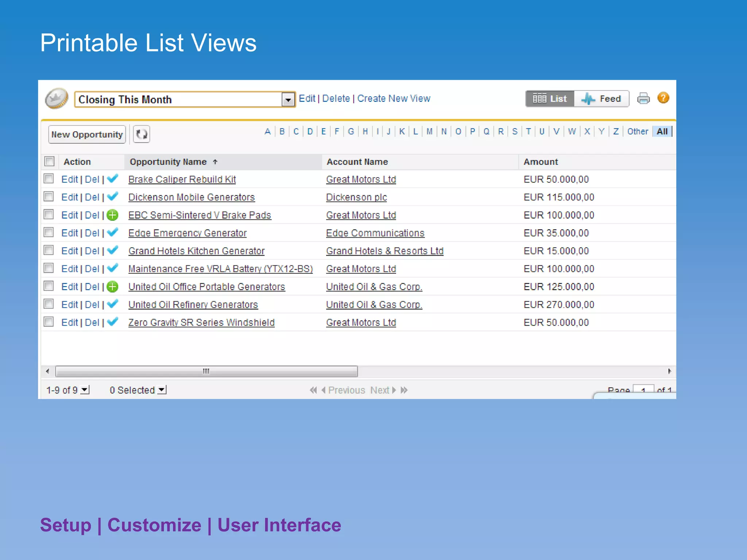The image size is (747, 560).
Task: Check the Brake Caliper Rebuild Kit row
Action: click(x=49, y=179)
